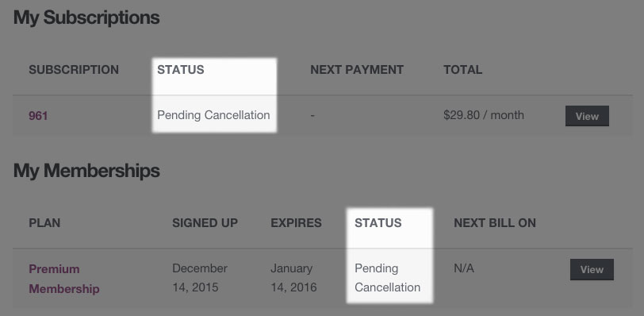The width and height of the screenshot is (644, 316).
Task: Click the TOTAL column header
Action: (x=463, y=70)
